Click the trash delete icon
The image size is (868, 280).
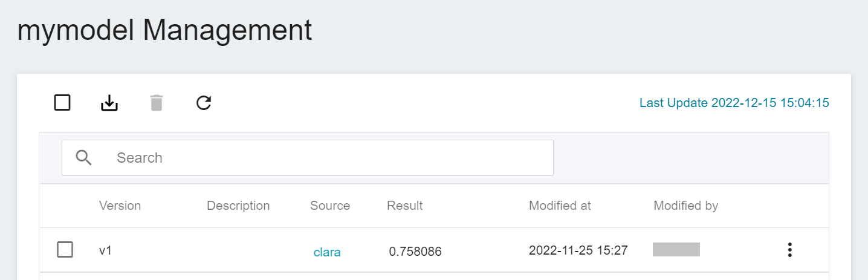coord(157,103)
